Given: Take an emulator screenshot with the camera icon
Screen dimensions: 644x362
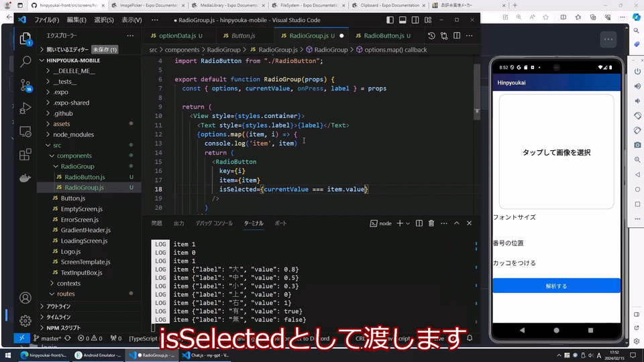Looking at the screenshot, I should click(637, 145).
